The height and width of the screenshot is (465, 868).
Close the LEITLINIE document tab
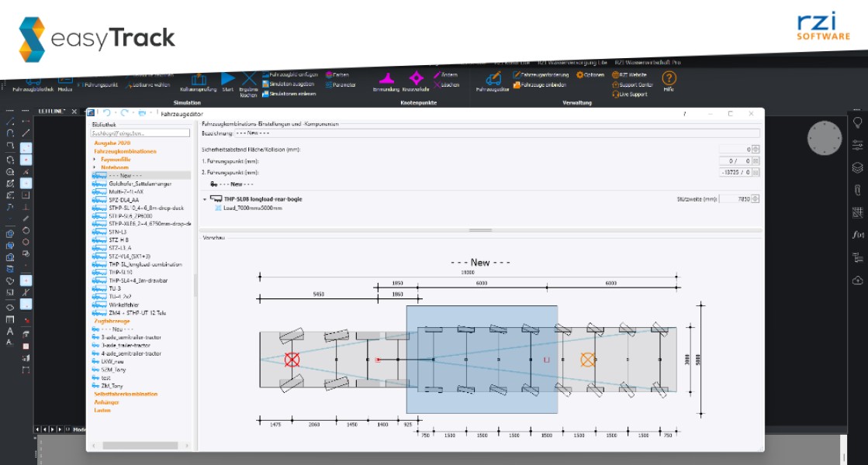[74, 112]
